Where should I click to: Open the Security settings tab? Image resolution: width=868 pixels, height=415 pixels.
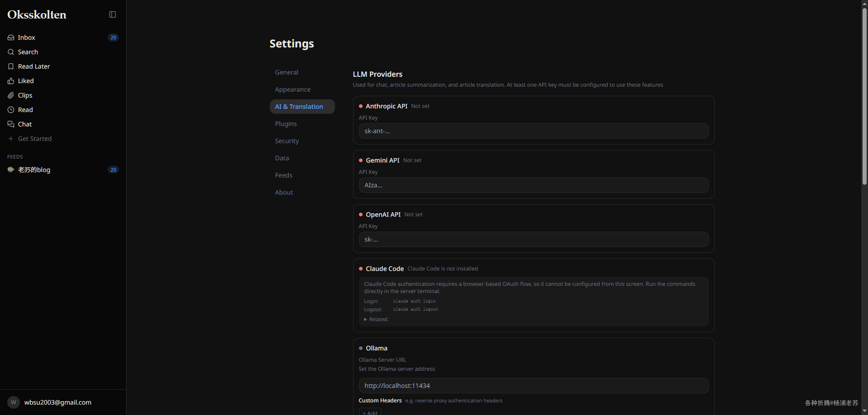302,141
